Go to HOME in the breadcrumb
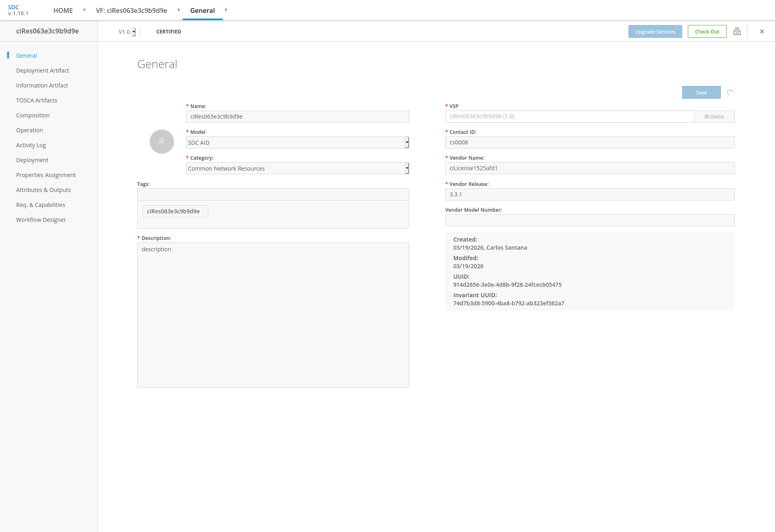 [x=63, y=10]
